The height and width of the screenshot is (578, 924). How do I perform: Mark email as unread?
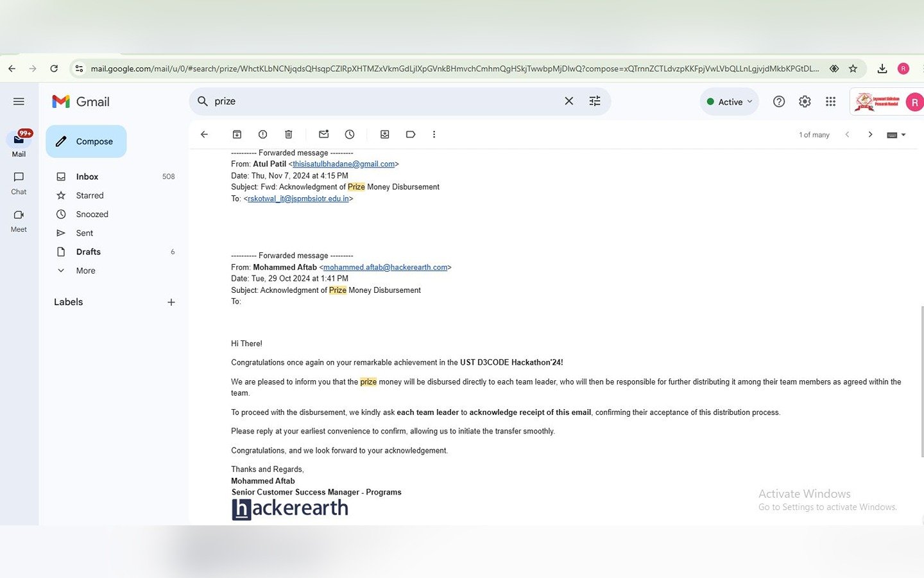pos(323,134)
